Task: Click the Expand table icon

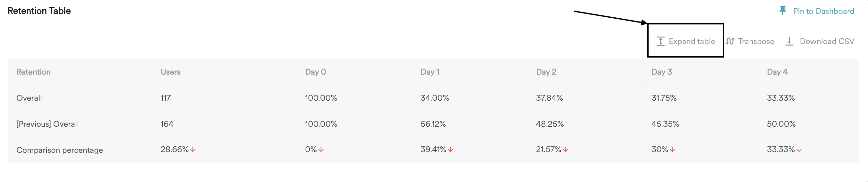Action: tap(660, 41)
